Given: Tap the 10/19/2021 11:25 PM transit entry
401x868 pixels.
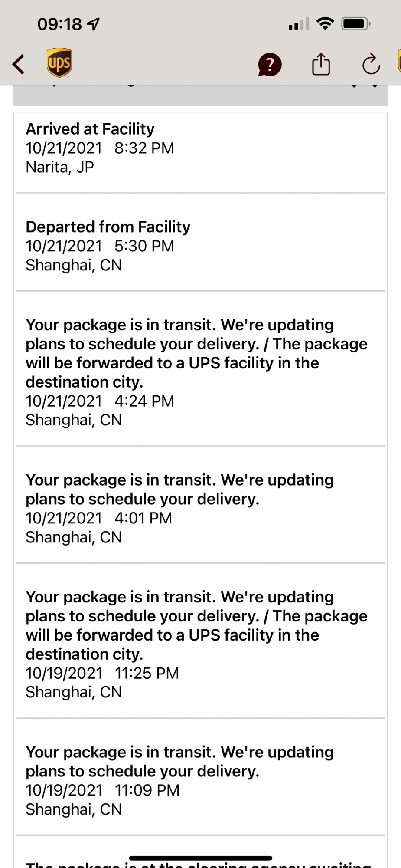Looking at the screenshot, I should tap(200, 644).
